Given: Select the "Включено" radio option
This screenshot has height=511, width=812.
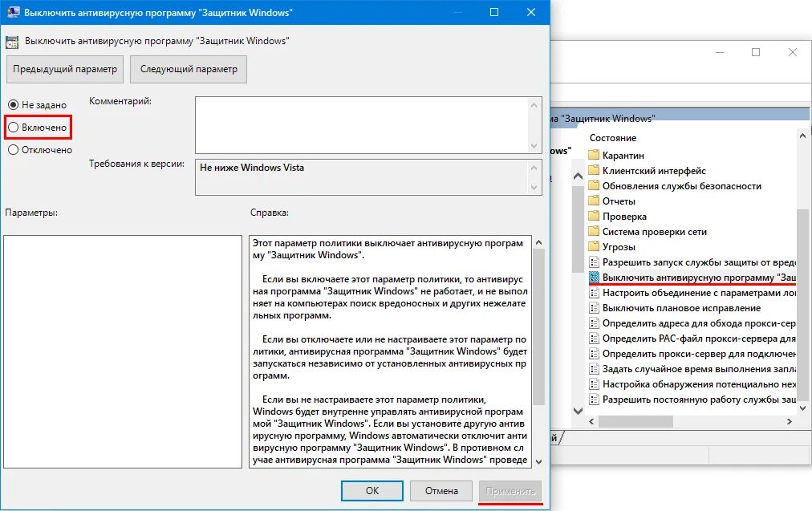Looking at the screenshot, I should [x=14, y=128].
